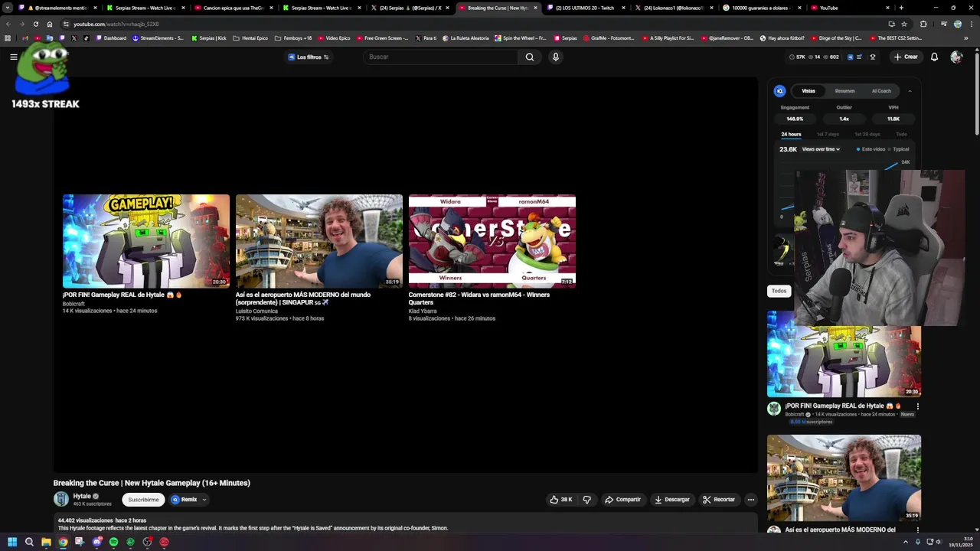The image size is (980, 551).
Task: Open more actions three-dot menu under video
Action: [x=751, y=500]
